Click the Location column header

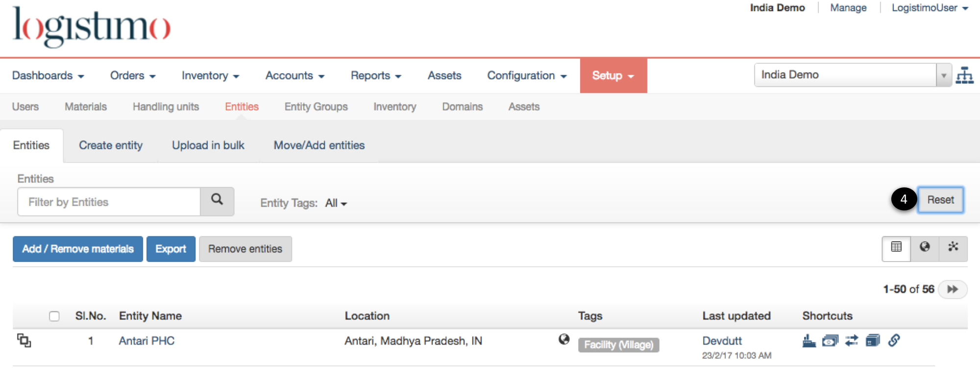[367, 316]
